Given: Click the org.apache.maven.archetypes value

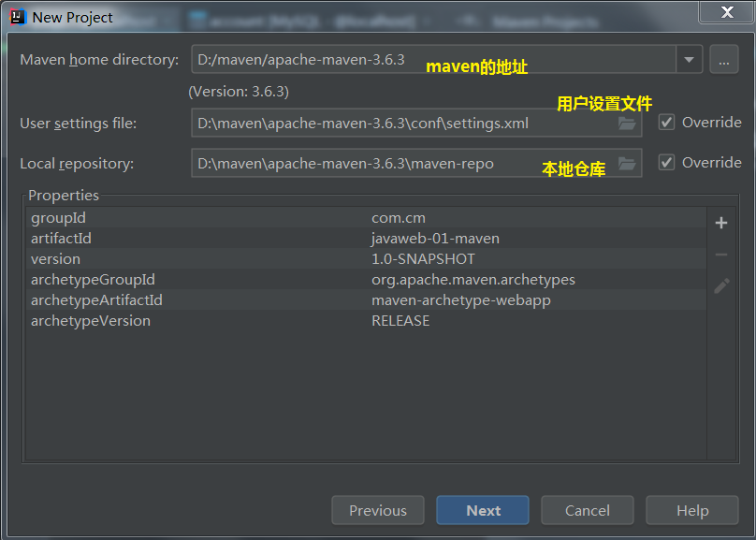Looking at the screenshot, I should pyautogui.click(x=473, y=280).
